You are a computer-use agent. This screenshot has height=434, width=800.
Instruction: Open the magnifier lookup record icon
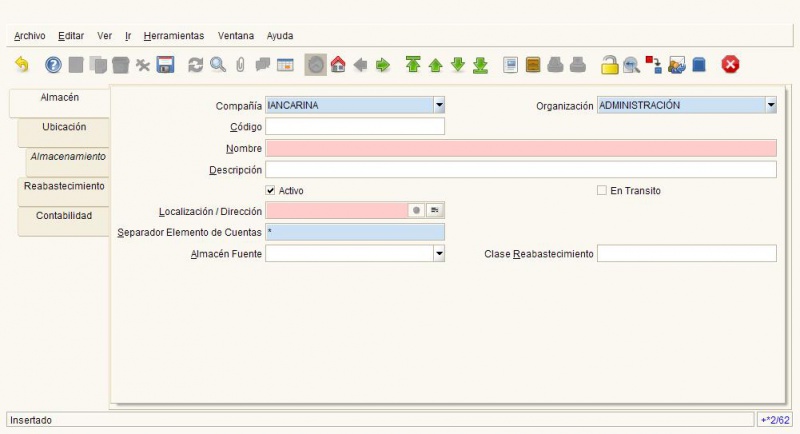[x=217, y=65]
